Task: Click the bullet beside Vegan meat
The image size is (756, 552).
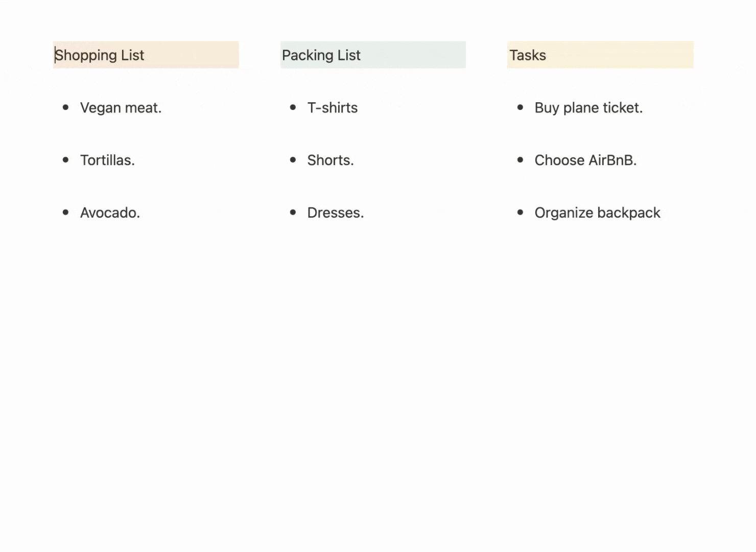Action: tap(65, 107)
